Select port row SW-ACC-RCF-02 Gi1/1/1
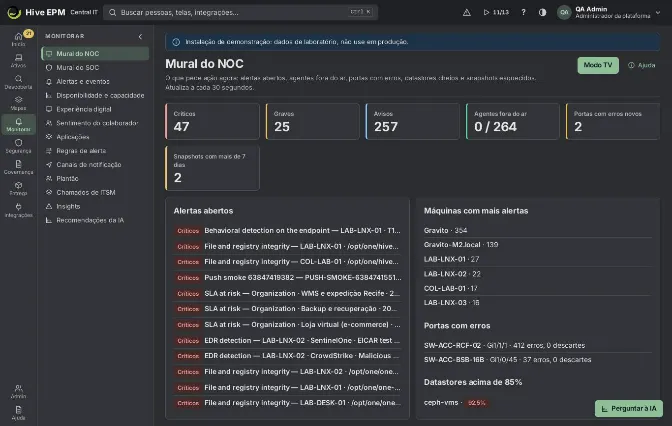 click(537, 345)
